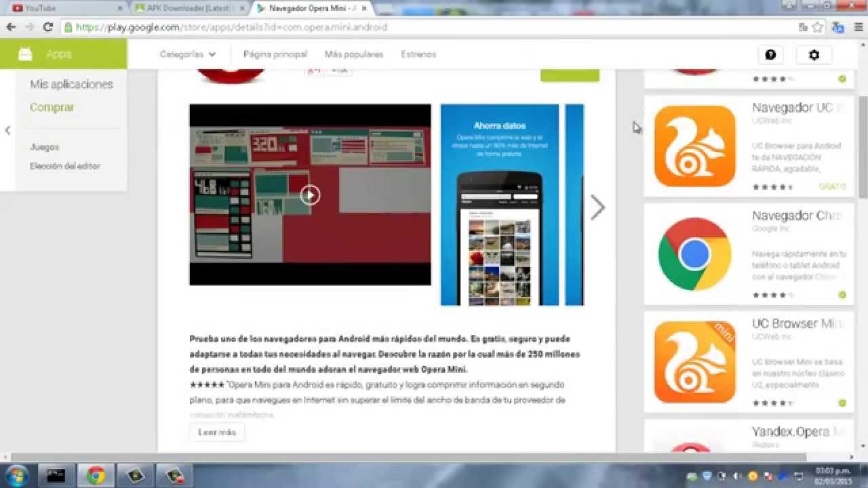Click the green install button
This screenshot has width=868, height=488.
tap(570, 75)
